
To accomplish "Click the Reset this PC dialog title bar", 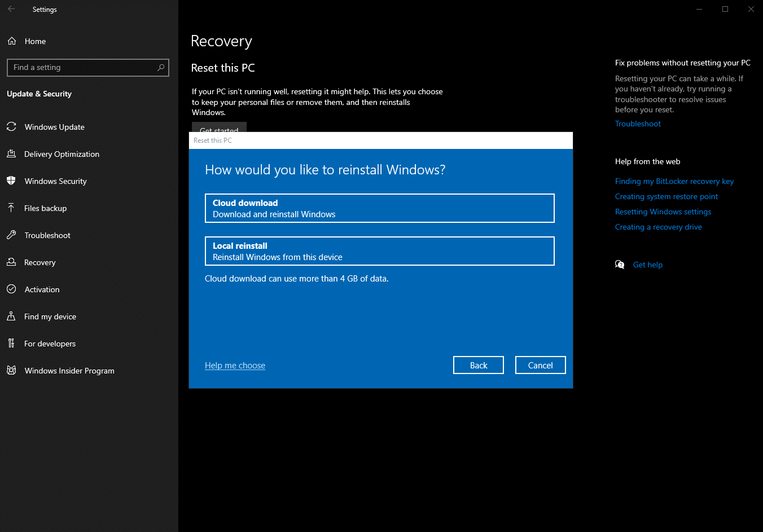I will [381, 140].
